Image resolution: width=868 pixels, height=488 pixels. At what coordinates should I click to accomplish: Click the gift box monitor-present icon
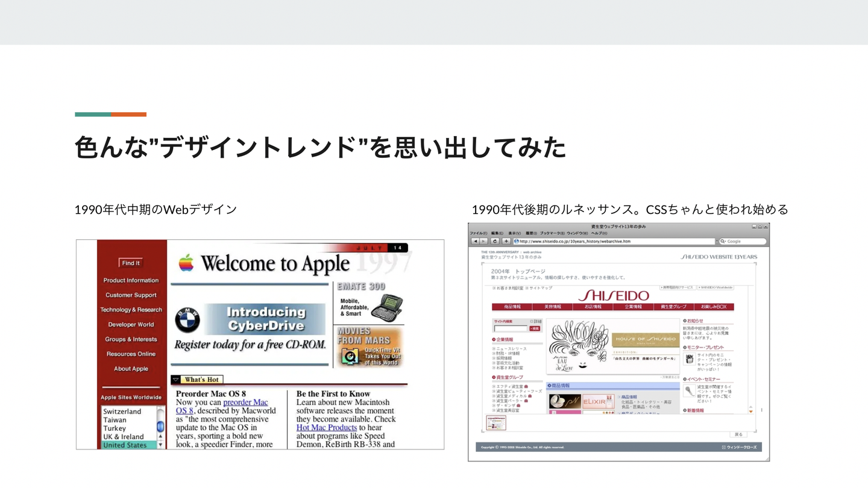689,358
